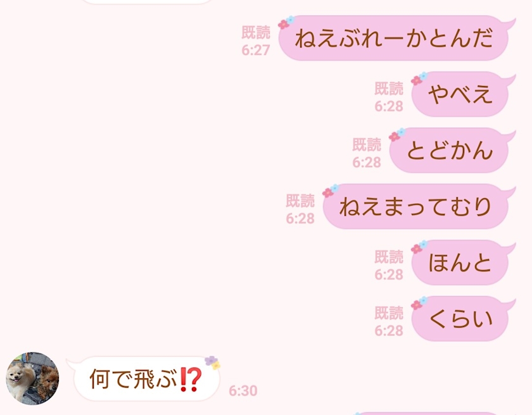Click the red exclamation question emoji
This screenshot has width=532, height=415.
pos(191,380)
